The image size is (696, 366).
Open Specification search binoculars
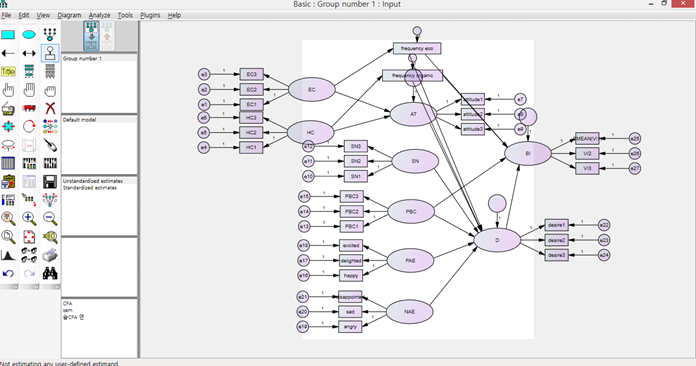[x=50, y=273]
